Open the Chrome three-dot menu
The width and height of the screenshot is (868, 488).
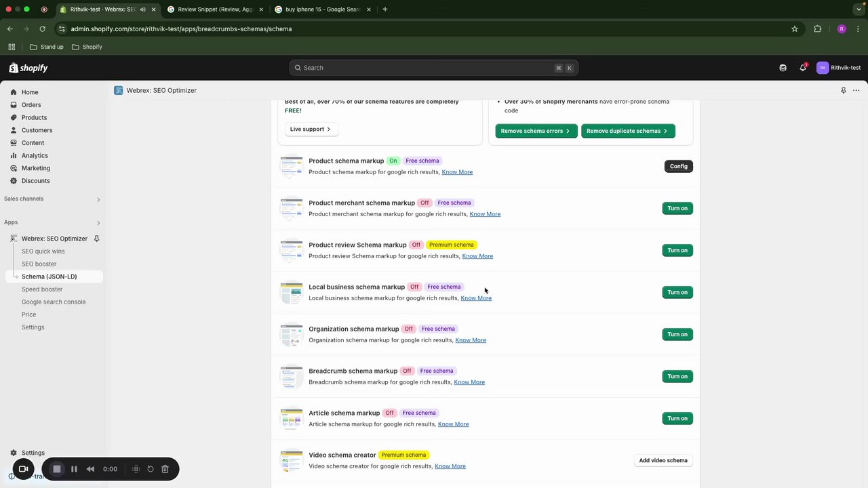click(x=859, y=29)
